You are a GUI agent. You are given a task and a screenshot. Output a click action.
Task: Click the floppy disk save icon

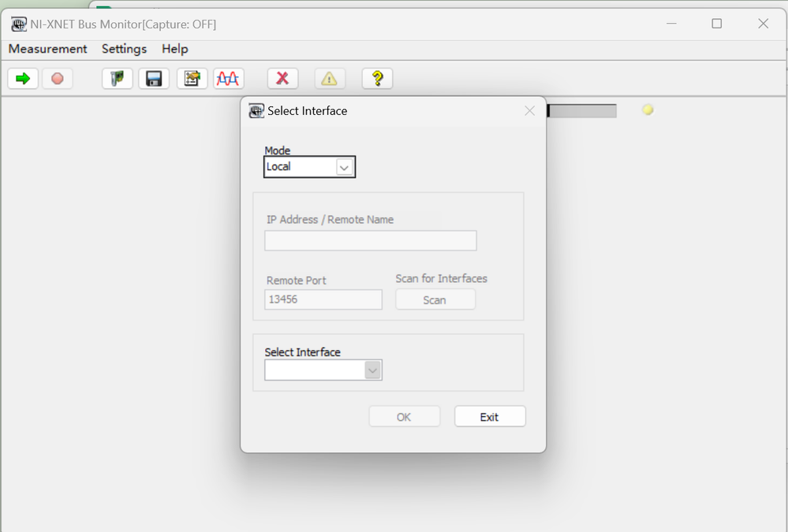click(x=154, y=79)
